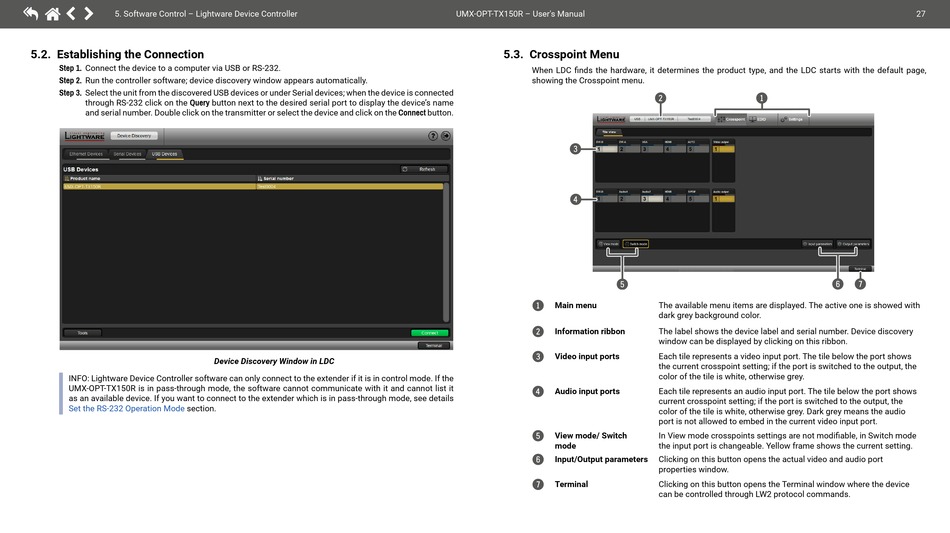Select audio input tile 1 in Crosspoint
This screenshot has height=533, width=950.
pos(606,199)
